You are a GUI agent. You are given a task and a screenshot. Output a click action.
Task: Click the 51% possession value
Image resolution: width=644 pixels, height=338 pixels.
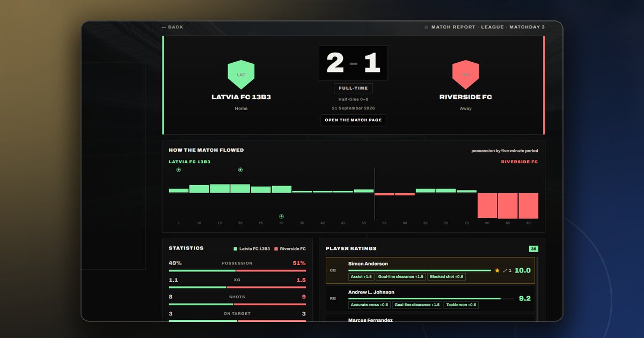tap(299, 263)
